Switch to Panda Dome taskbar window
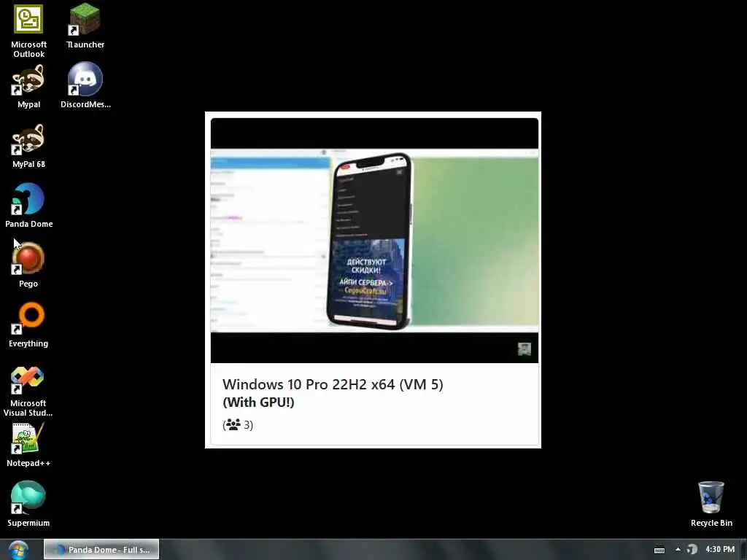 click(101, 550)
